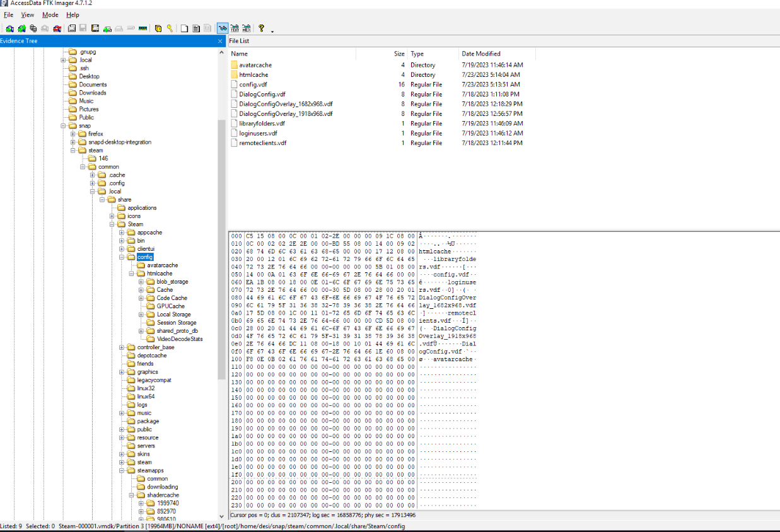Select DialogConfig.vdf file row
The width and height of the screenshot is (780, 532).
pyautogui.click(x=262, y=94)
